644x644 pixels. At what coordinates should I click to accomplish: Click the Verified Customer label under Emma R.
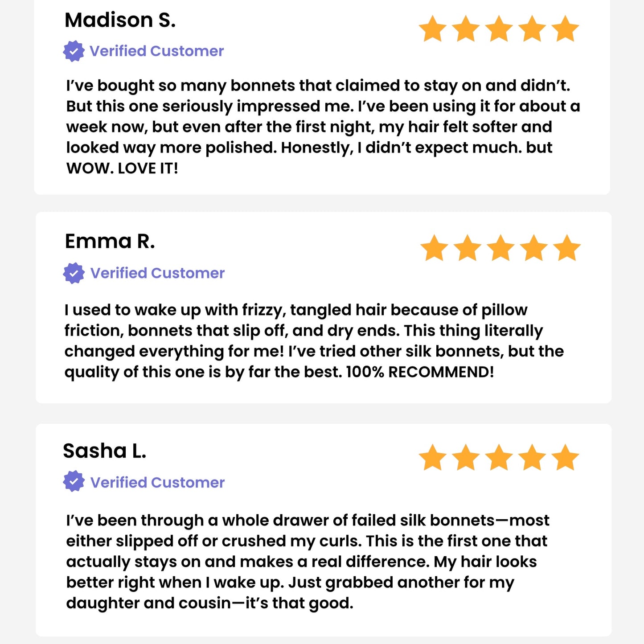(x=157, y=273)
